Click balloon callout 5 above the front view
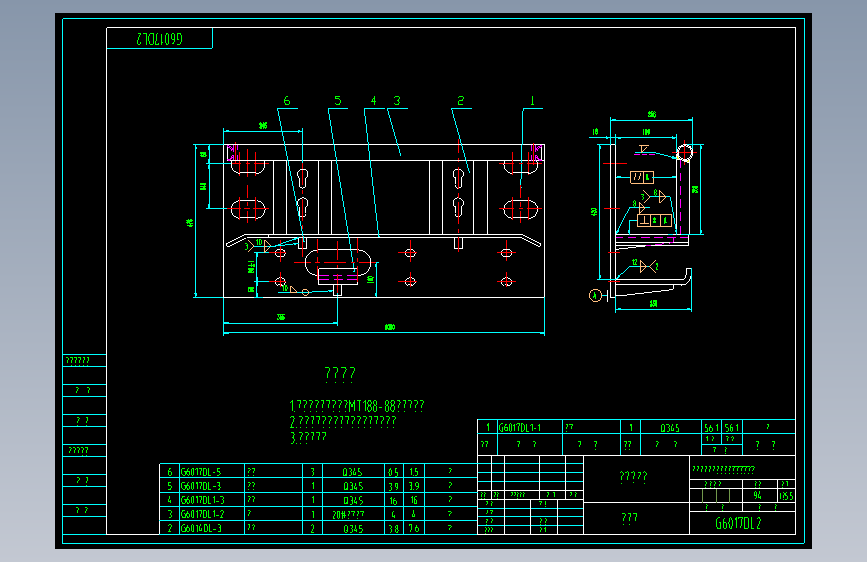 pyautogui.click(x=338, y=101)
